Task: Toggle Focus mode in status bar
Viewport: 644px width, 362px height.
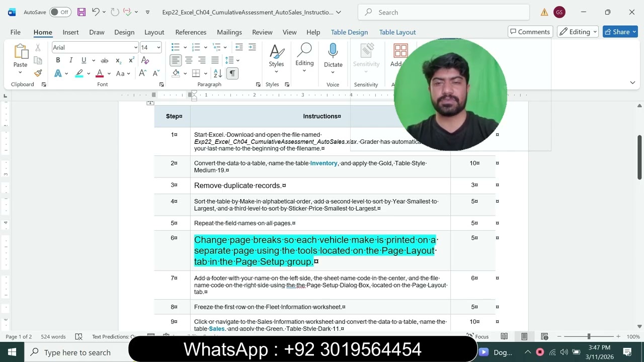Action: pos(477,336)
